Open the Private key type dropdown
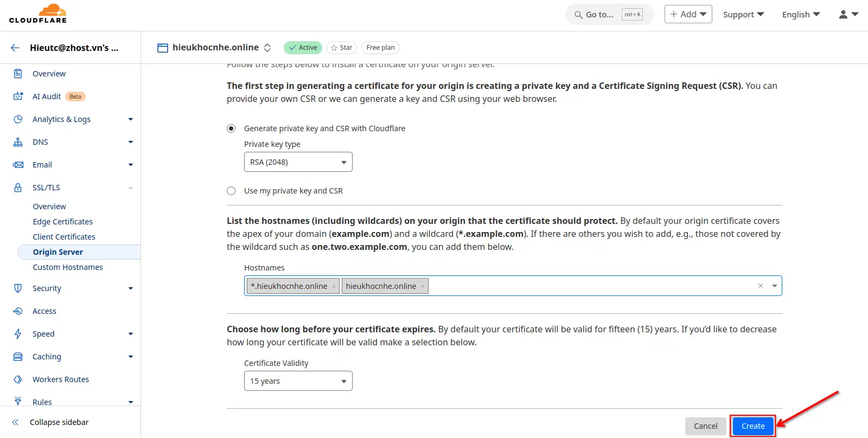The image size is (868, 438). pyautogui.click(x=298, y=162)
